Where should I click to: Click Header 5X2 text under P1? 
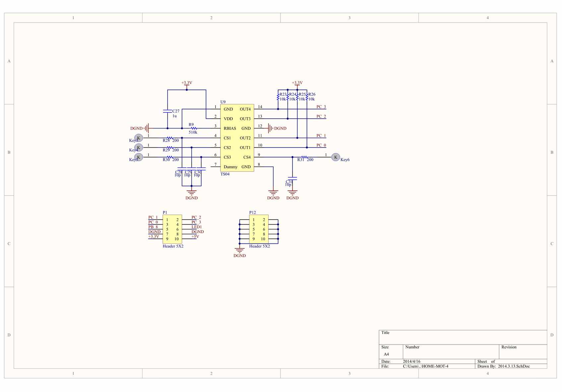point(173,246)
